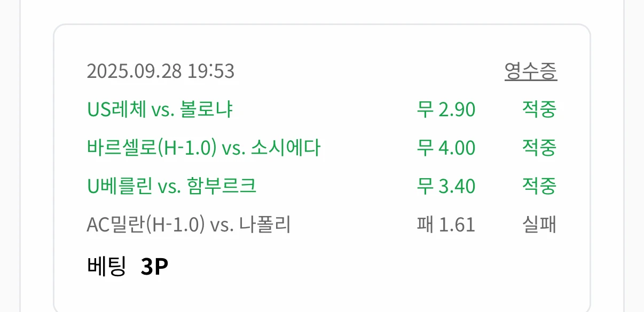
Task: Open the 영수증 receipt link
Action: pos(530,71)
